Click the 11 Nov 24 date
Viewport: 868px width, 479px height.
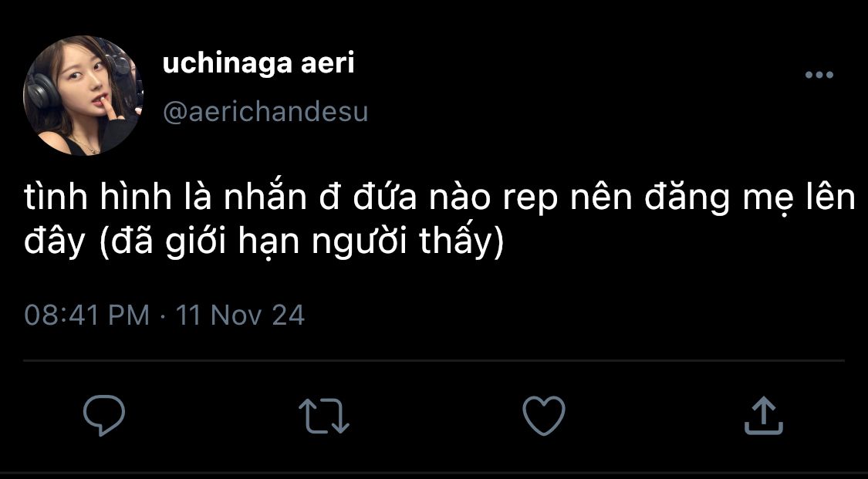pos(240,315)
